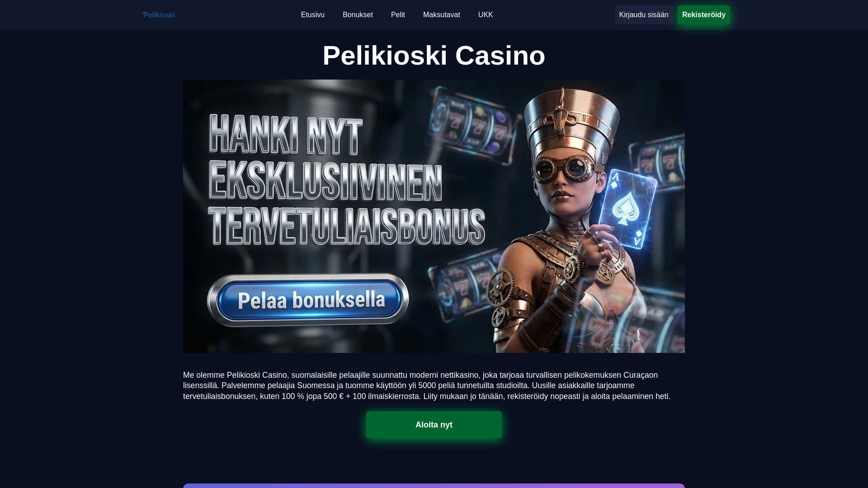Click the blue Pelaa bonuksella banner button

308,300
